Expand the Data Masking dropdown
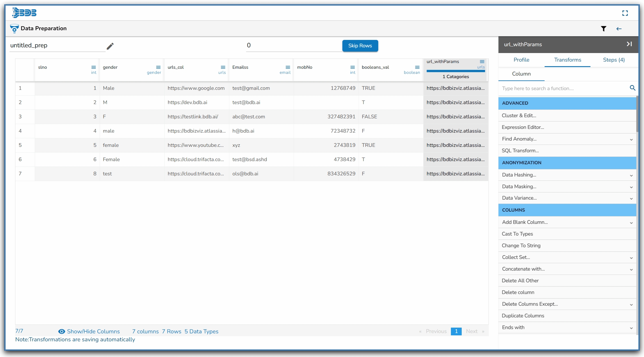The width and height of the screenshot is (644, 357). point(631,187)
